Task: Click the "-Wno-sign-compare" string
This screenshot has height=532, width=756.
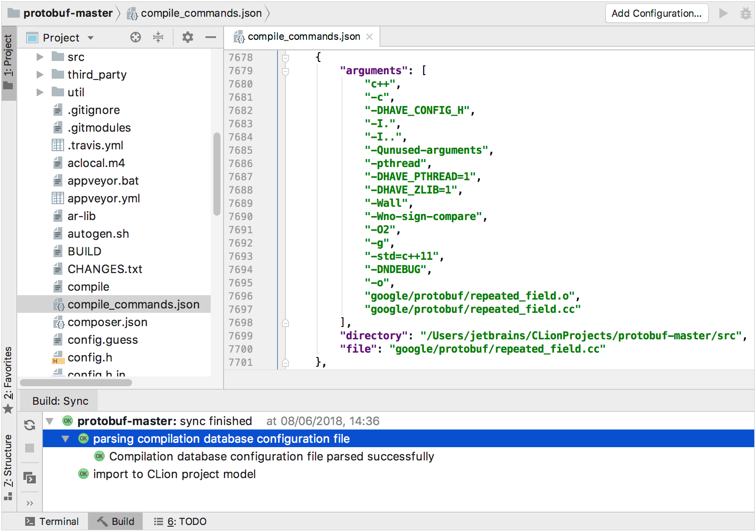Action: 423,217
